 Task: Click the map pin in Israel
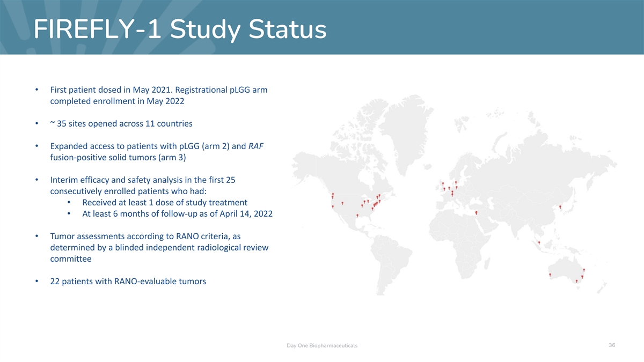point(476,213)
